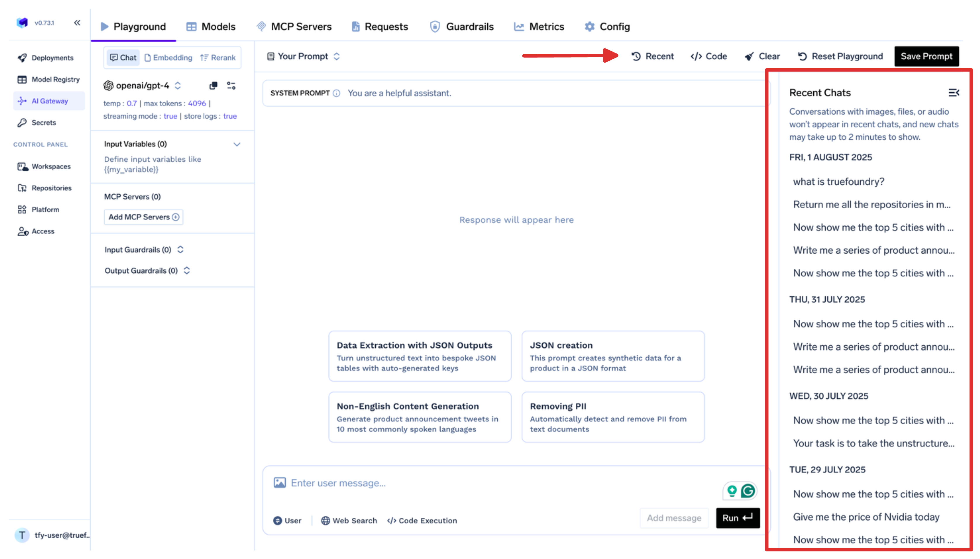Click temp value 0.7
980x559 pixels.
click(132, 103)
